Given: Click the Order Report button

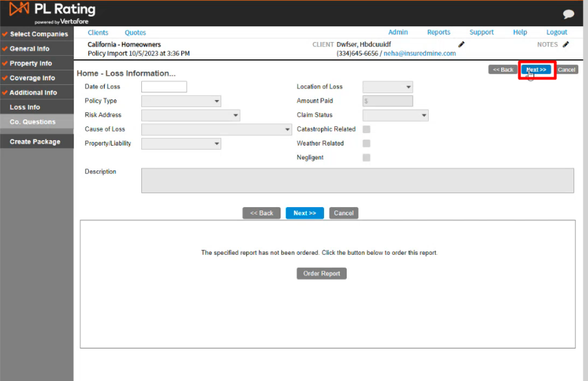Looking at the screenshot, I should click(321, 273).
